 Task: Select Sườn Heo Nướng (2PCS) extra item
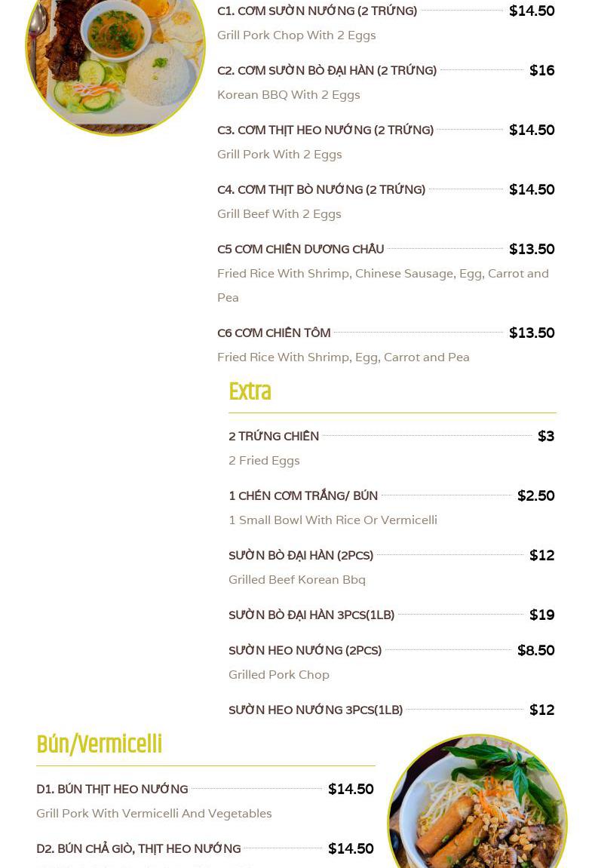click(305, 651)
